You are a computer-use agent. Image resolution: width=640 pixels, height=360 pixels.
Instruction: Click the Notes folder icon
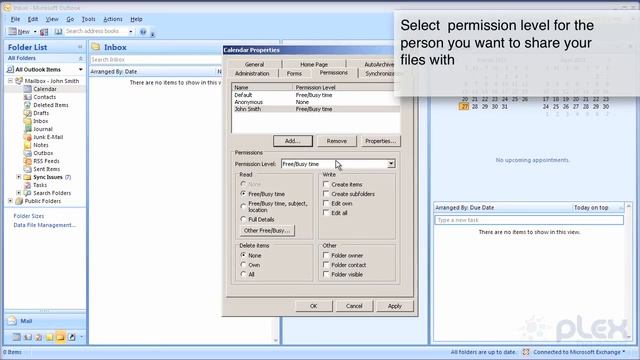pos(27,145)
